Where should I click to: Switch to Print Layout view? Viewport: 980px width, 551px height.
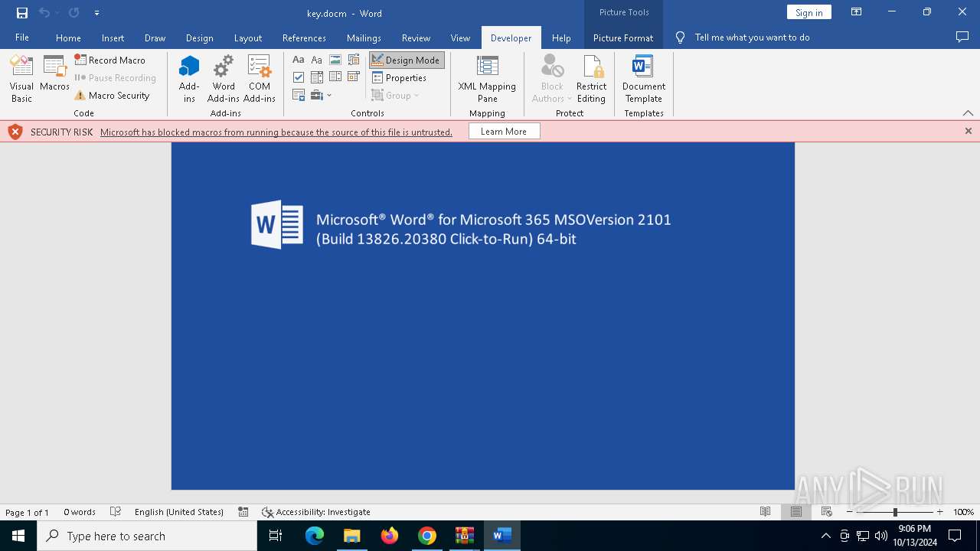coord(796,512)
